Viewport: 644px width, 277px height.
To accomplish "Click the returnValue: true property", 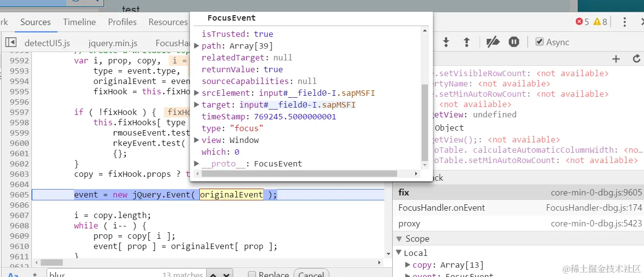I will [x=242, y=69].
